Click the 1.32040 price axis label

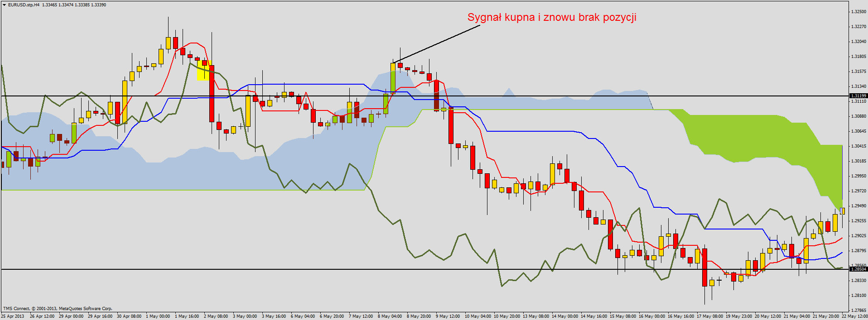coord(858,42)
